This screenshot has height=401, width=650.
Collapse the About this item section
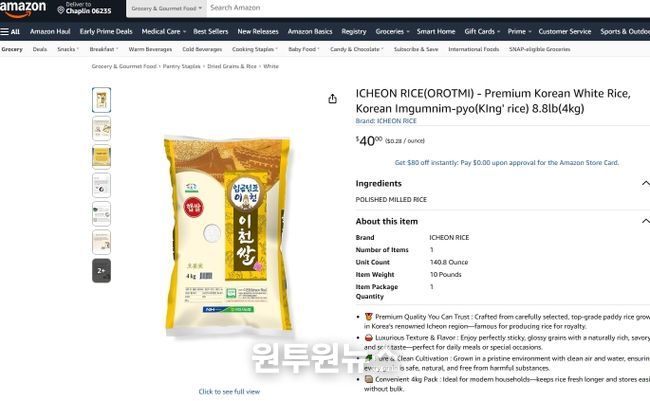[645, 221]
